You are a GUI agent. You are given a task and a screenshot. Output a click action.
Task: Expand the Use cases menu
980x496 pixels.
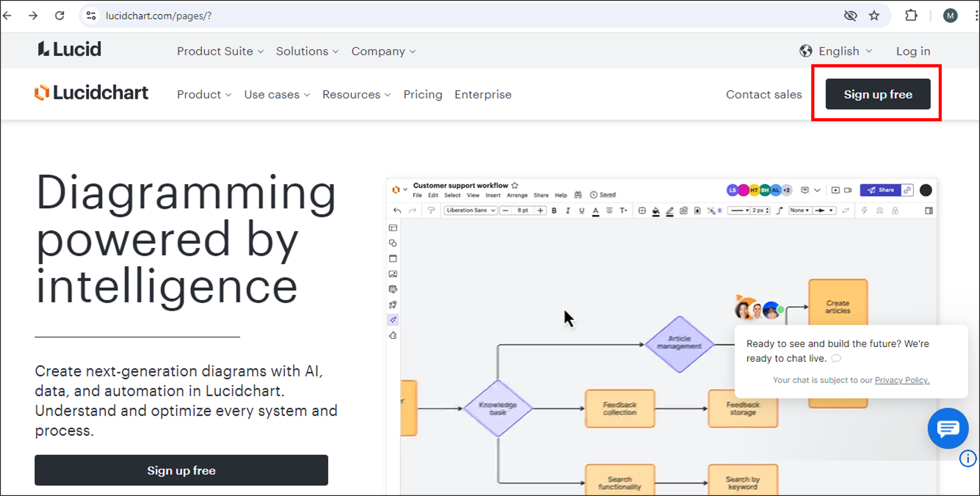[x=277, y=95]
